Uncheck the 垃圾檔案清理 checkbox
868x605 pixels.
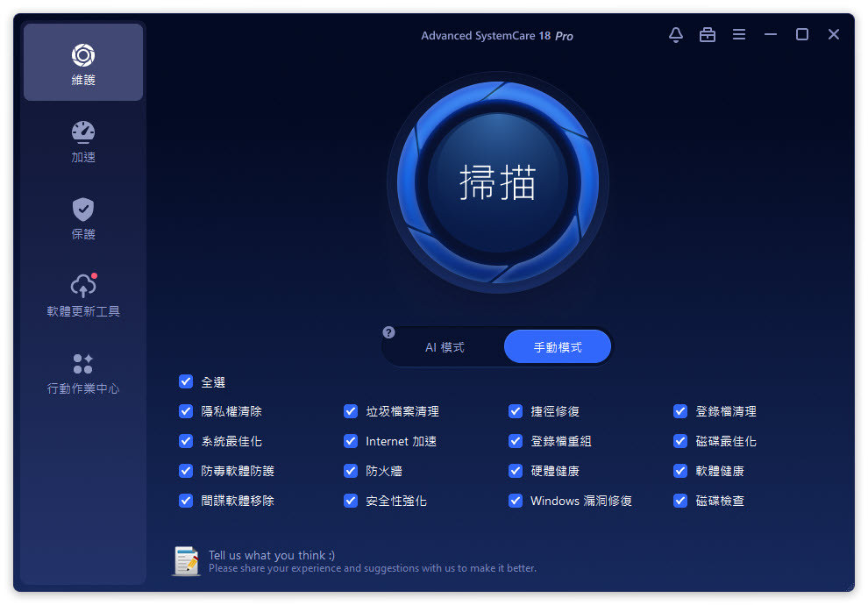pyautogui.click(x=351, y=411)
